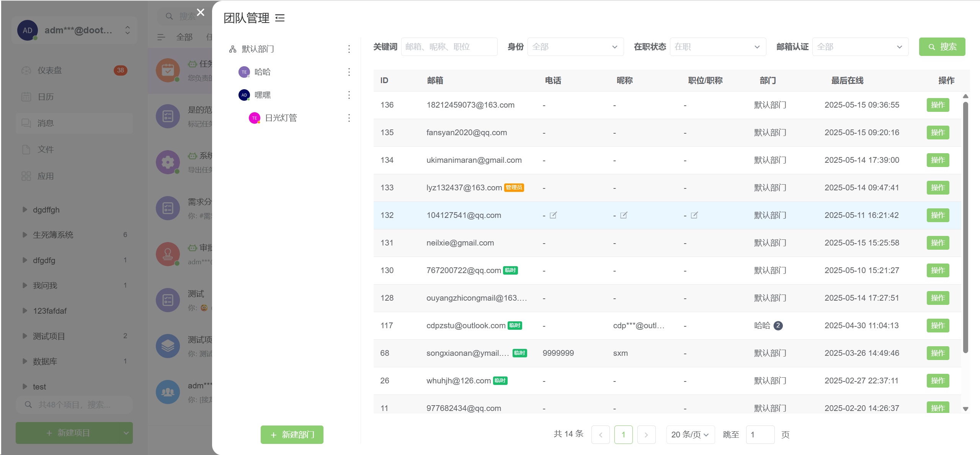The height and width of the screenshot is (455, 980).
Task: Open the 在职状态 employment status dropdown
Action: coord(717,47)
